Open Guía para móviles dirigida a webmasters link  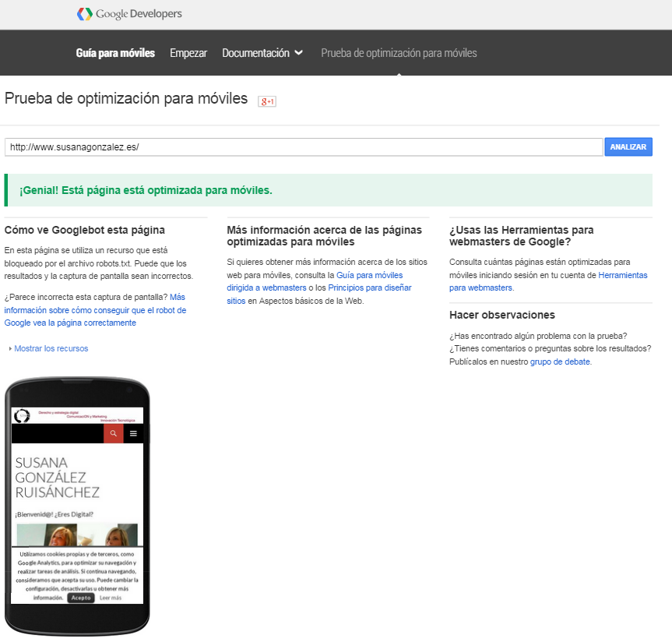click(x=315, y=281)
